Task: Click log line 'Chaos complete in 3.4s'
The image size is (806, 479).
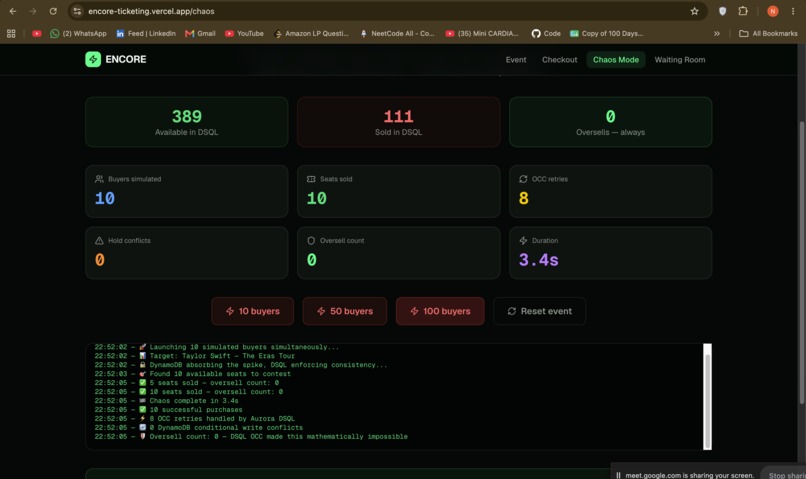Action: point(194,400)
